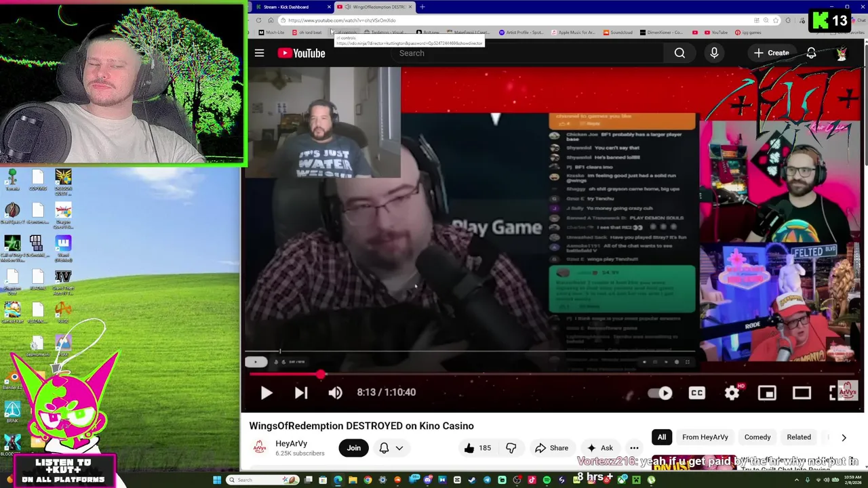Viewport: 868px width, 488px height.
Task: Open a new browser tab
Action: tap(422, 7)
